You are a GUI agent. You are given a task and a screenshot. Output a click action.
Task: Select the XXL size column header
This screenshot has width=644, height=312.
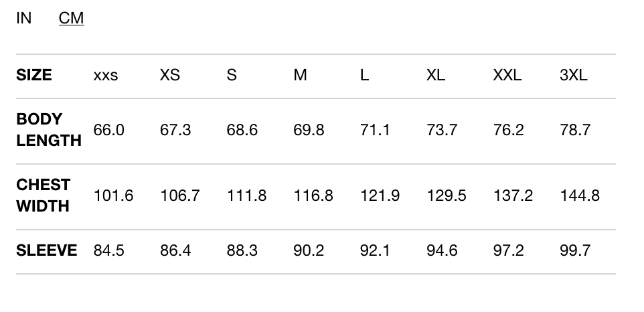507,75
